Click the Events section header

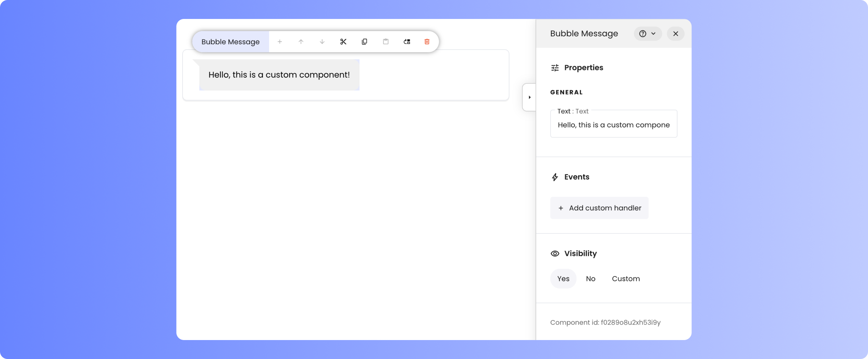coord(570,177)
